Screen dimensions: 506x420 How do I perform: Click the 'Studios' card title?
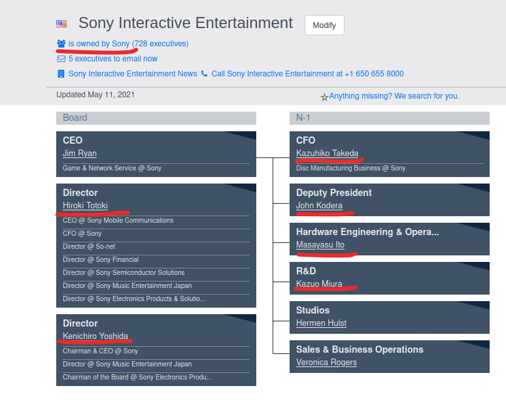(x=312, y=310)
